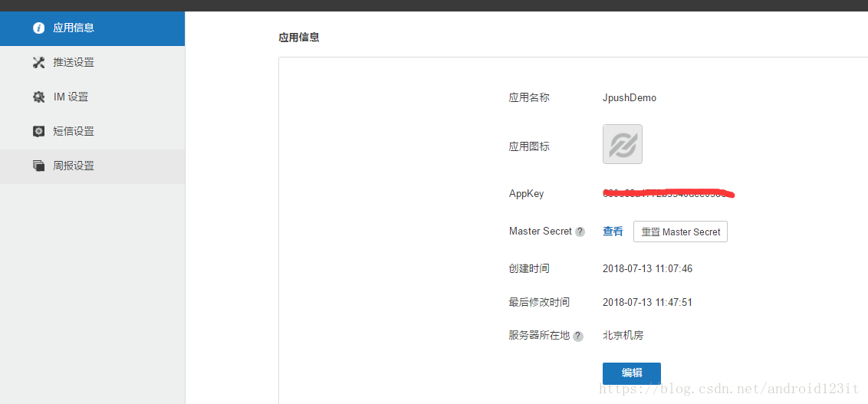The image size is (868, 404).
Task: Open 周报设置 in the sidebar
Action: (92, 166)
